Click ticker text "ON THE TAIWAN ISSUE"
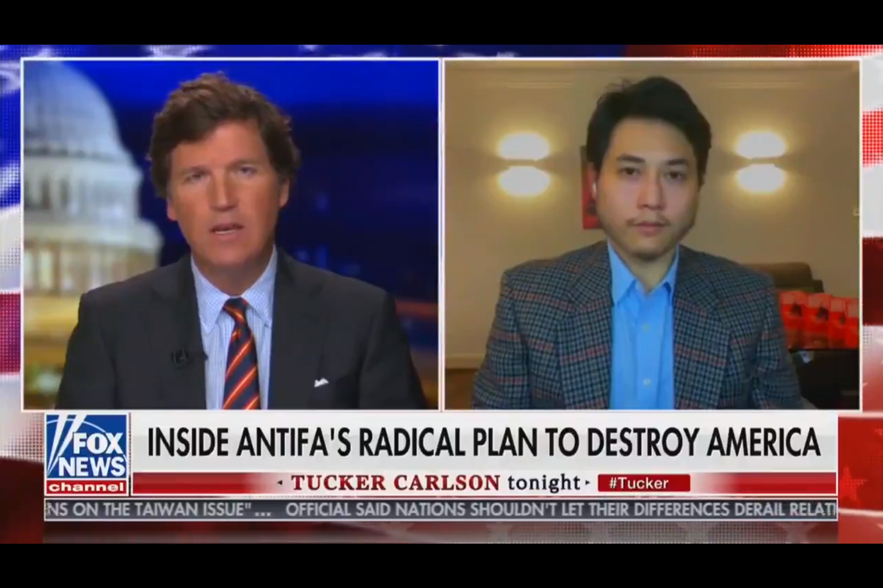This screenshot has height=588, width=883. [159, 510]
